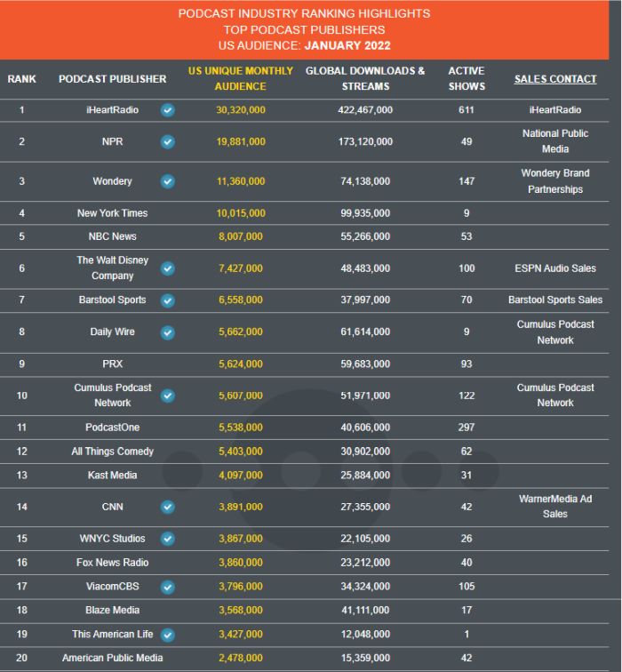This screenshot has width=622, height=672.
Task: Select the 10,015,000 audience value
Action: (x=240, y=213)
